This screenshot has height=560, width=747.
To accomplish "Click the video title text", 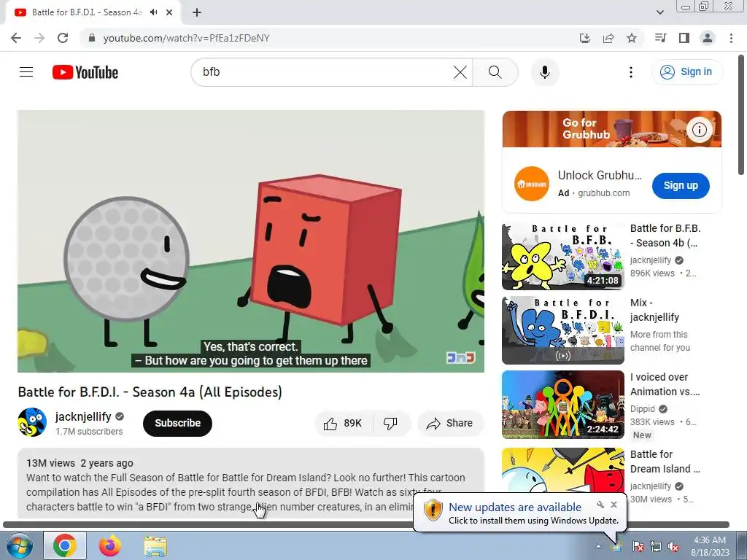I will coord(150,392).
